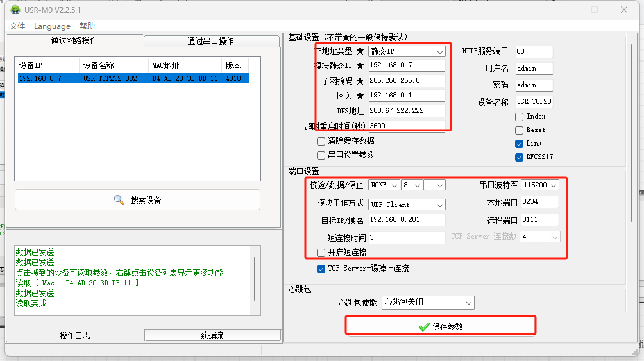
Task: Expand the 模块工作方式 UDP Client dropdown
Action: click(x=407, y=205)
